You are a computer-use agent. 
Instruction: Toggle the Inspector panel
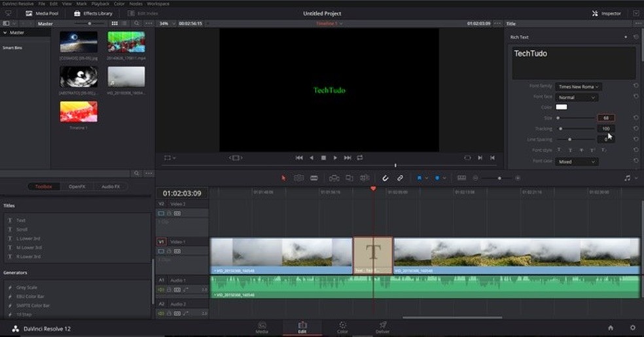tap(606, 13)
